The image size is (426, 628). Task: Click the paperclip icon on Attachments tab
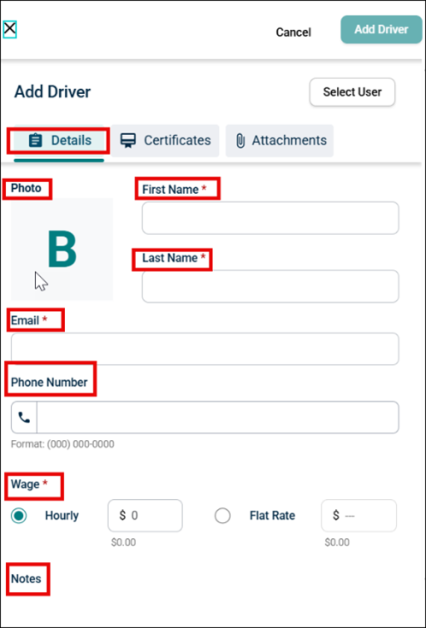240,141
